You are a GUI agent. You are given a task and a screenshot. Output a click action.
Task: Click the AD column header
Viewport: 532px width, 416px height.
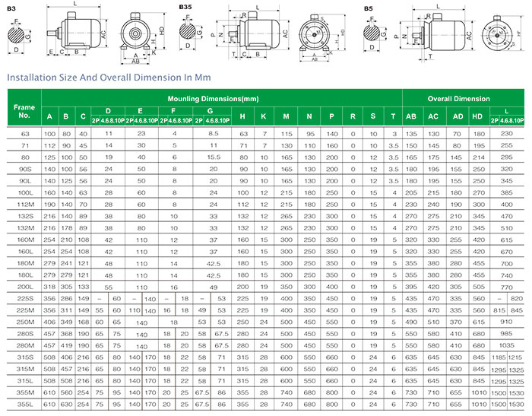[458, 116]
